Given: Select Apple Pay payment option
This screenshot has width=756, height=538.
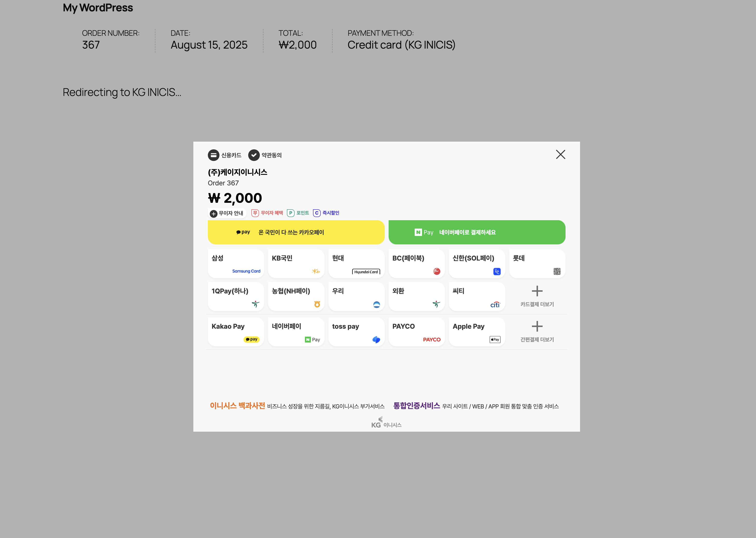Looking at the screenshot, I should 477,332.
